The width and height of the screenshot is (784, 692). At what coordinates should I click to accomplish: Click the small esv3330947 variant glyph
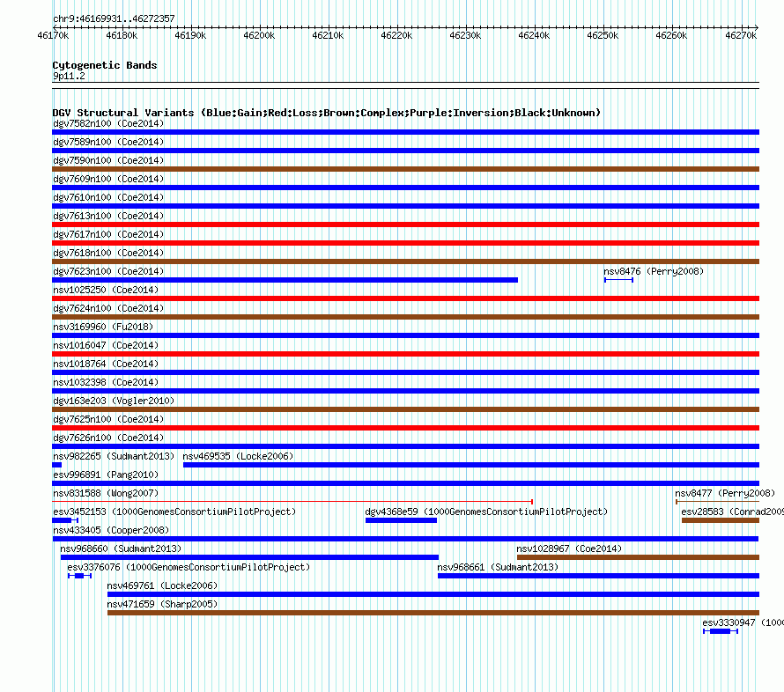point(721,631)
